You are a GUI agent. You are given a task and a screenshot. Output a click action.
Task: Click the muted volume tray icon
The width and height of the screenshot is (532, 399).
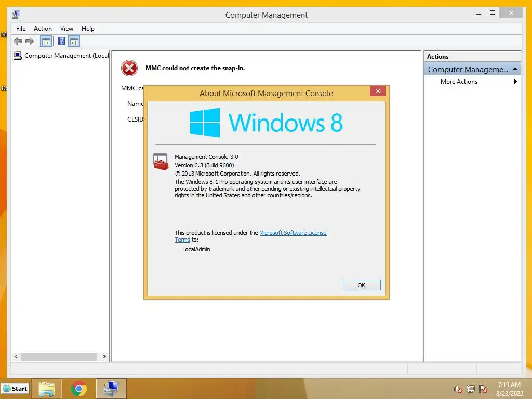pos(458,389)
